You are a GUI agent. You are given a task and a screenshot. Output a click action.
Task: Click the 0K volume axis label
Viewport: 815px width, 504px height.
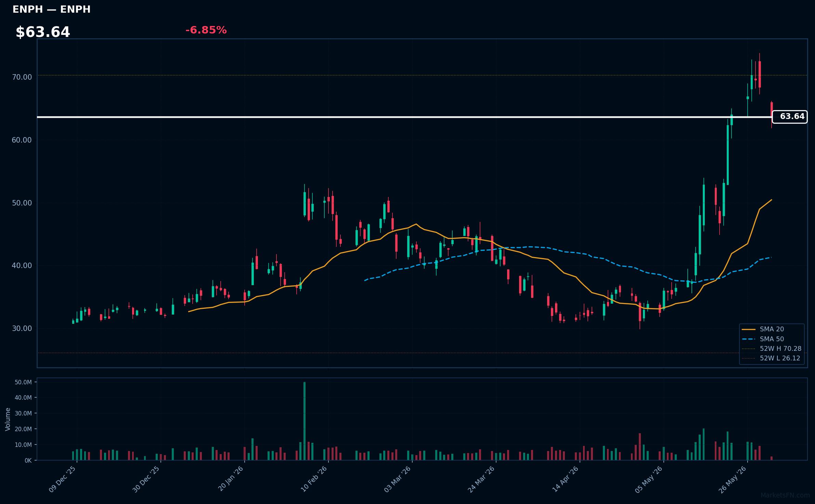28,461
